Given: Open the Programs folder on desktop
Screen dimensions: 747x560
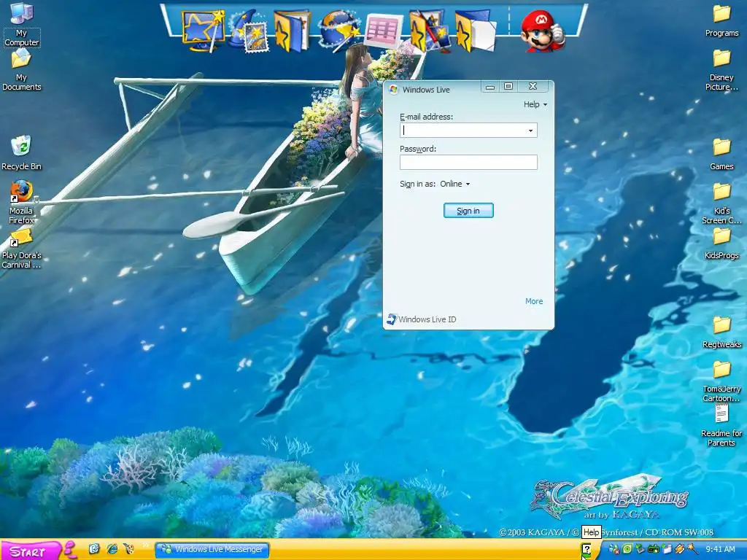Looking at the screenshot, I should point(721,21).
